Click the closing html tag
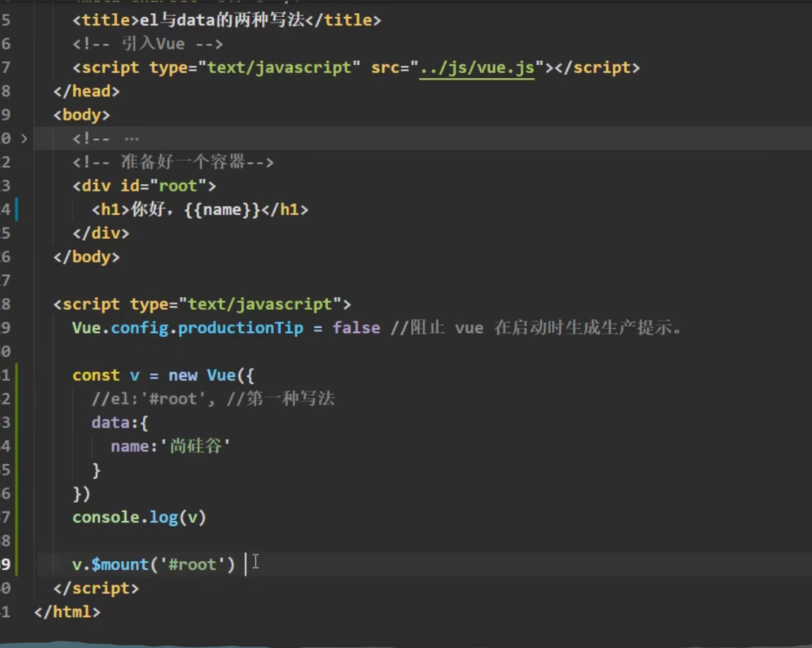The width and height of the screenshot is (812, 648). 67,612
